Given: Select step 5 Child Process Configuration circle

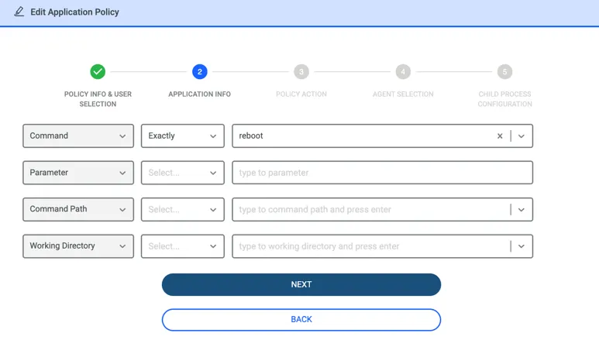Looking at the screenshot, I should pos(504,72).
